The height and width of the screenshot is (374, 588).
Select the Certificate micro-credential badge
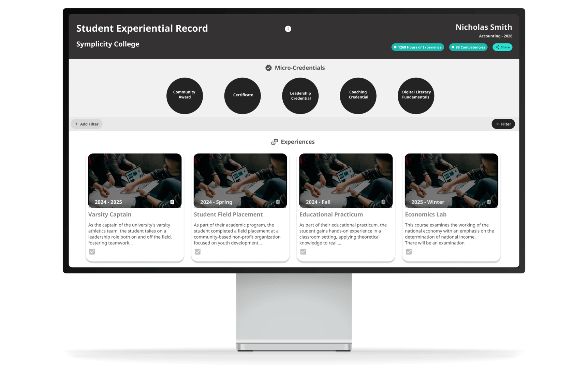tap(242, 95)
